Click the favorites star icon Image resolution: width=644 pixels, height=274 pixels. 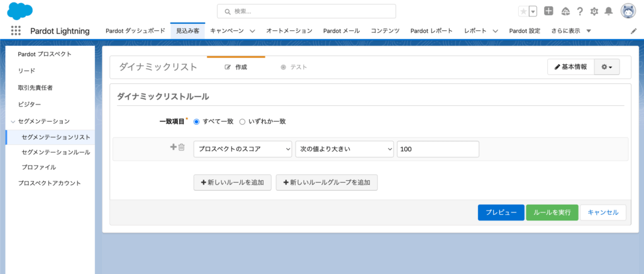click(523, 11)
